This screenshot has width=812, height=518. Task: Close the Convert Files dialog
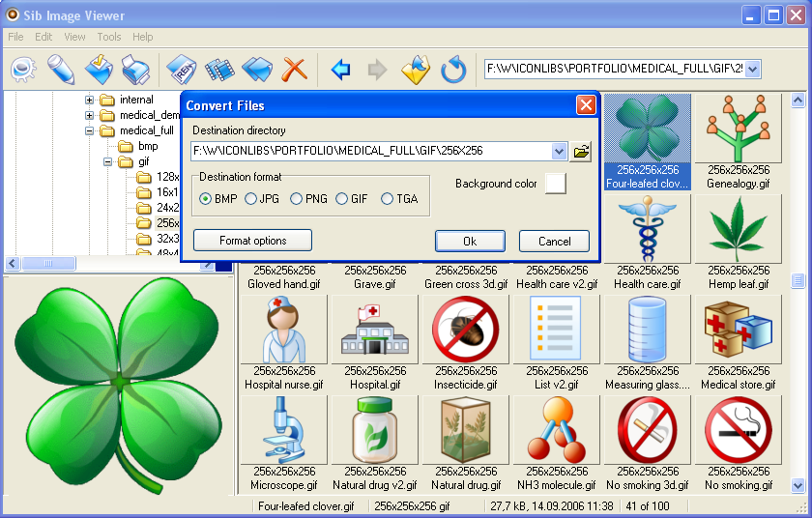586,105
